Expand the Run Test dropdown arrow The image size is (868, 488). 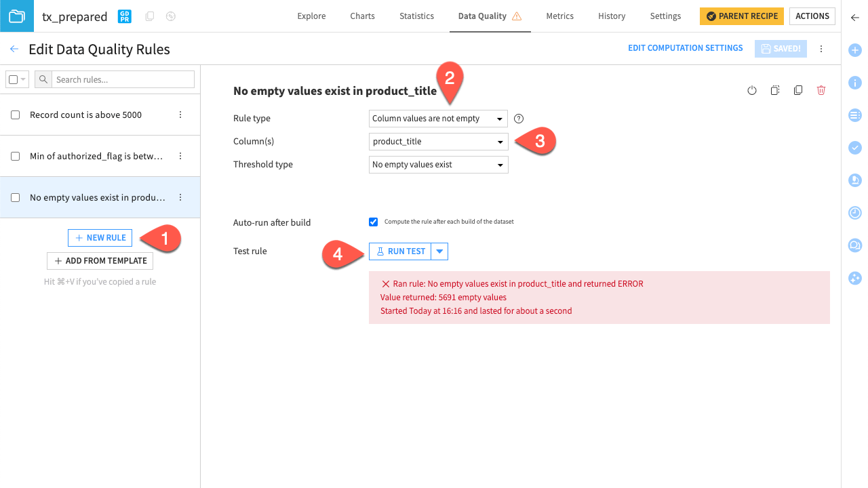439,251
